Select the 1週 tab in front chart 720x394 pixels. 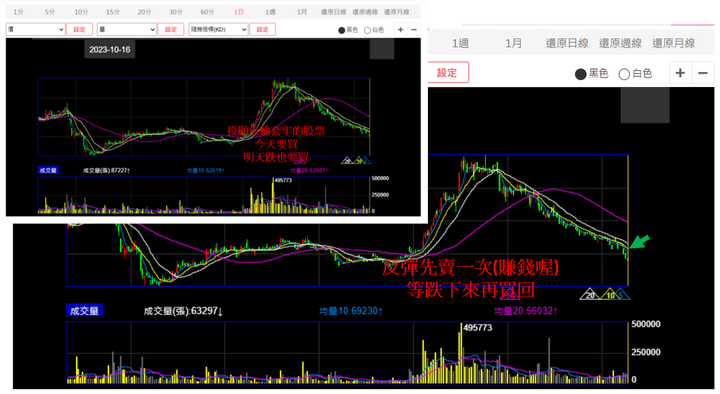pyautogui.click(x=270, y=12)
